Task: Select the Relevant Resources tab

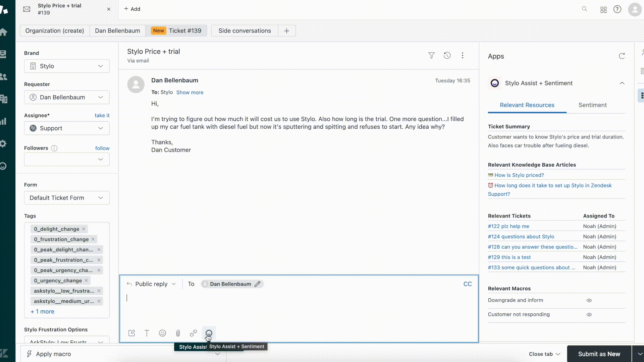Action: [527, 105]
